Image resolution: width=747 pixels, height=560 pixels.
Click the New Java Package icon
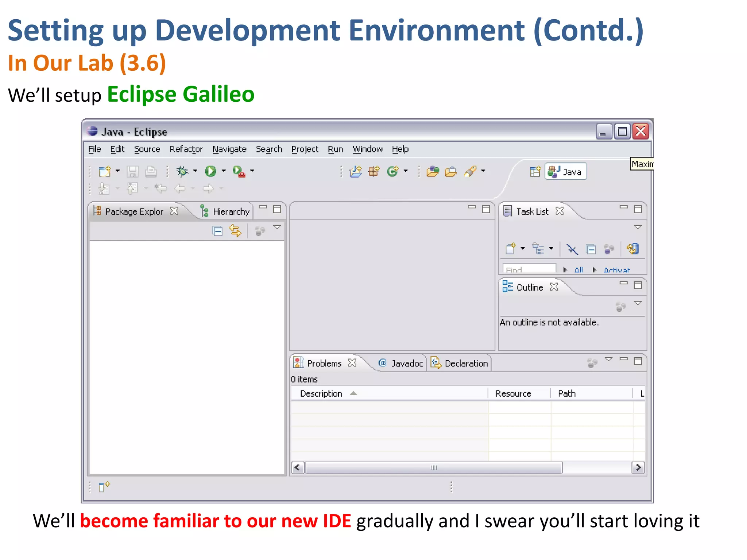(374, 171)
